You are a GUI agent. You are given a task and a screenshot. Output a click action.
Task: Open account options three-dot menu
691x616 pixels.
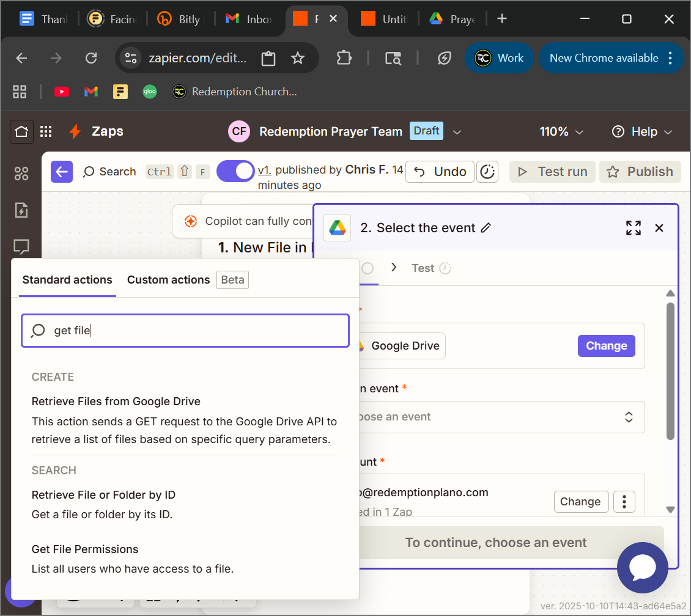tap(624, 502)
